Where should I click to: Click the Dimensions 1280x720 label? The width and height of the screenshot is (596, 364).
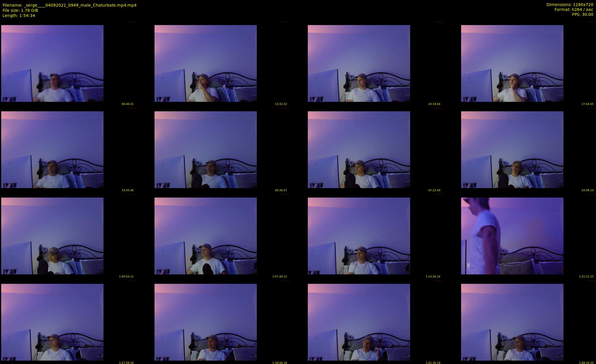pyautogui.click(x=570, y=5)
